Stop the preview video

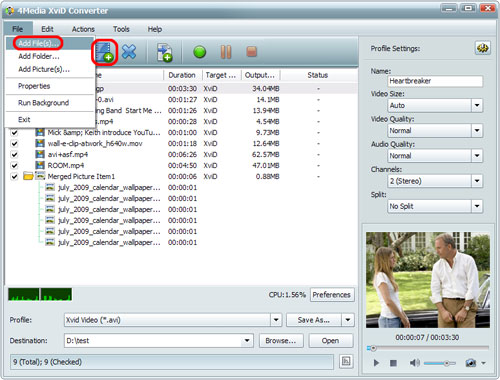393,363
